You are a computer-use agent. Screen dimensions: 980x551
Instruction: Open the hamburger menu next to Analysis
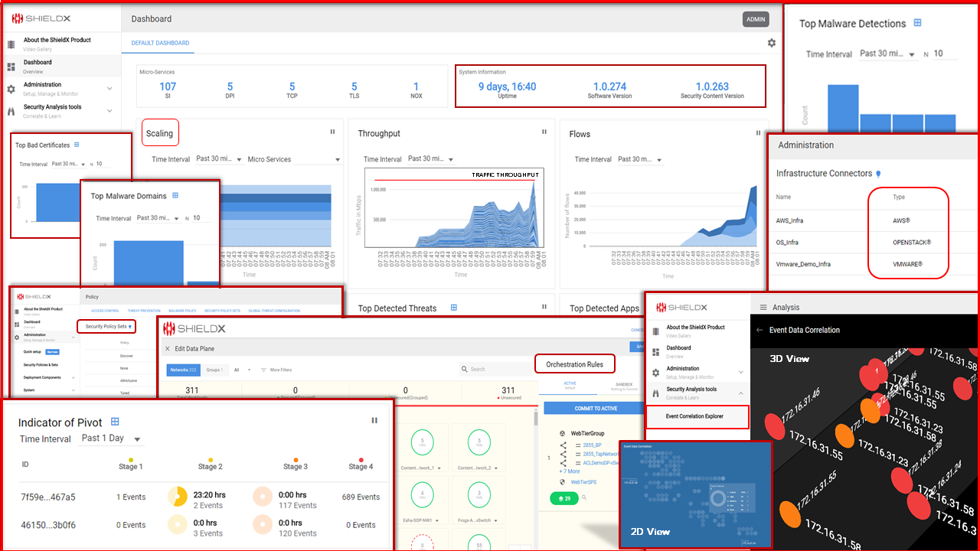[x=763, y=308]
